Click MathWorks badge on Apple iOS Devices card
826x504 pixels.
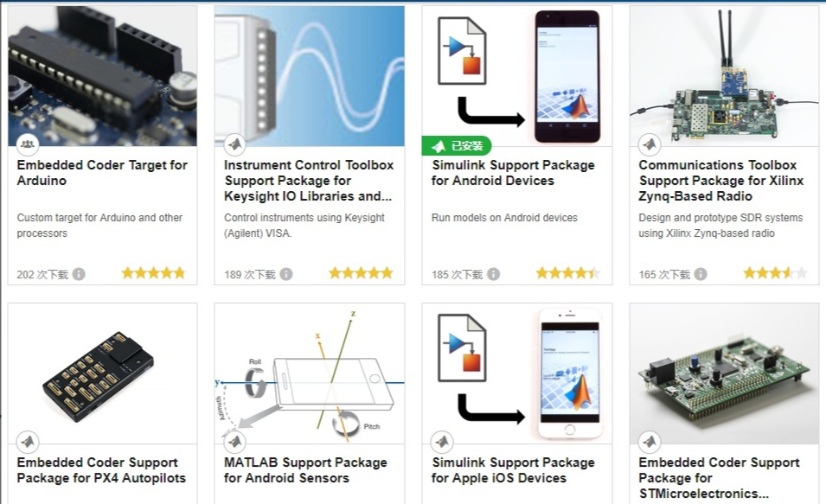[442, 442]
